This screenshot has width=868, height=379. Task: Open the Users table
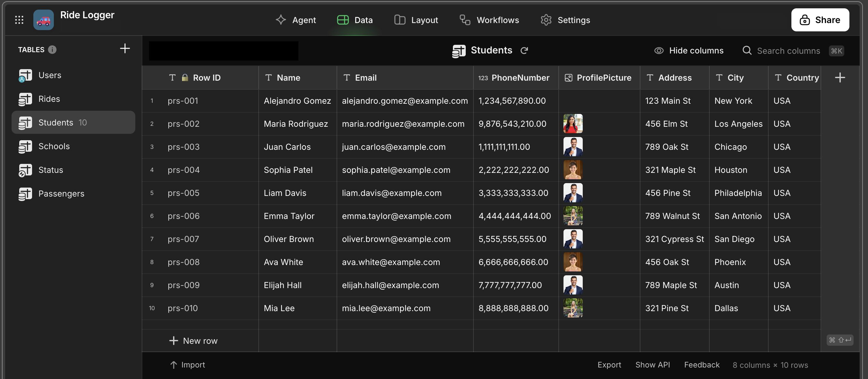pos(50,76)
